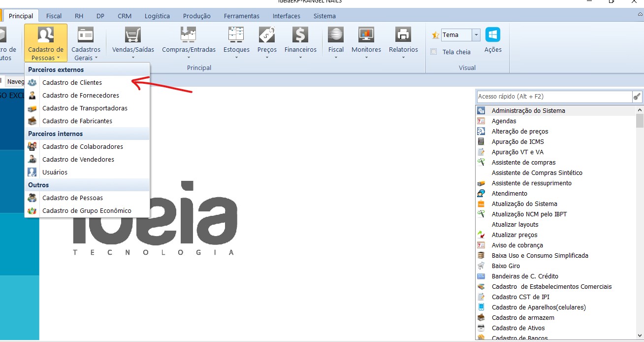Click the quick access list vertical scrollbar
This screenshot has height=342, width=644.
click(640, 222)
